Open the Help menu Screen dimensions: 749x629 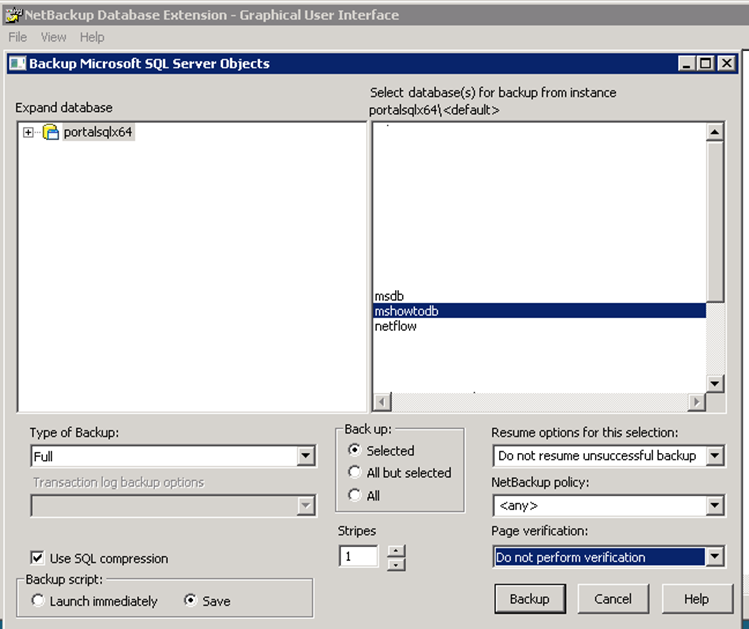92,37
